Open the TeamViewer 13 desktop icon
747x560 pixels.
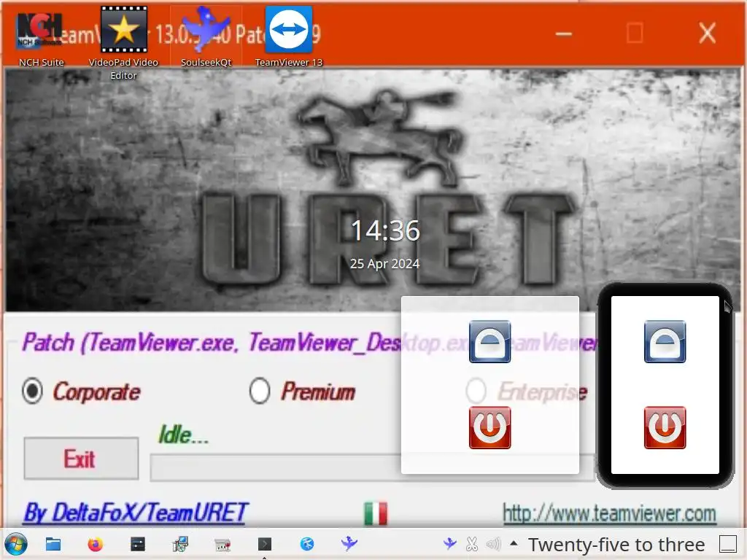[x=289, y=37]
